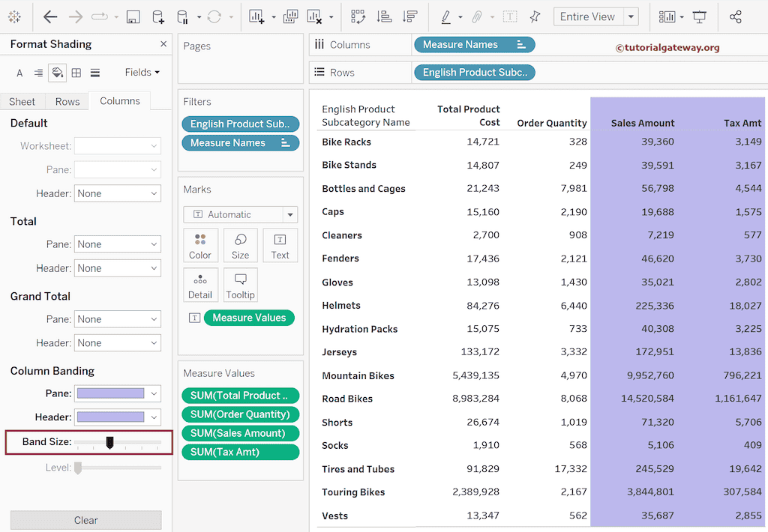Click the Swap Rows and Columns toolbar icon

click(x=358, y=16)
